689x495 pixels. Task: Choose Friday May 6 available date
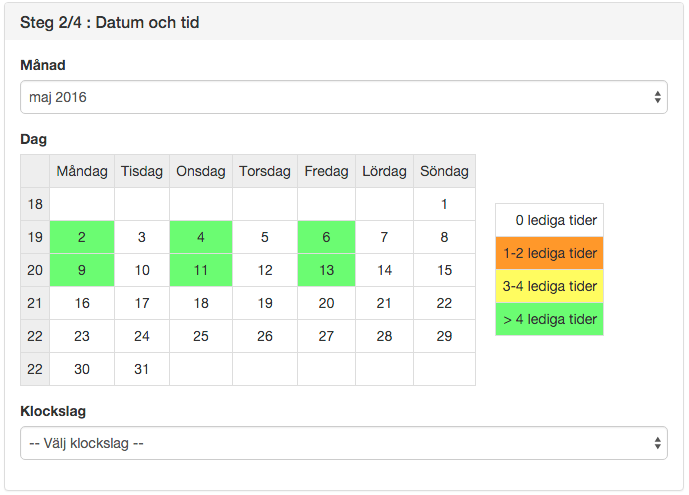326,237
